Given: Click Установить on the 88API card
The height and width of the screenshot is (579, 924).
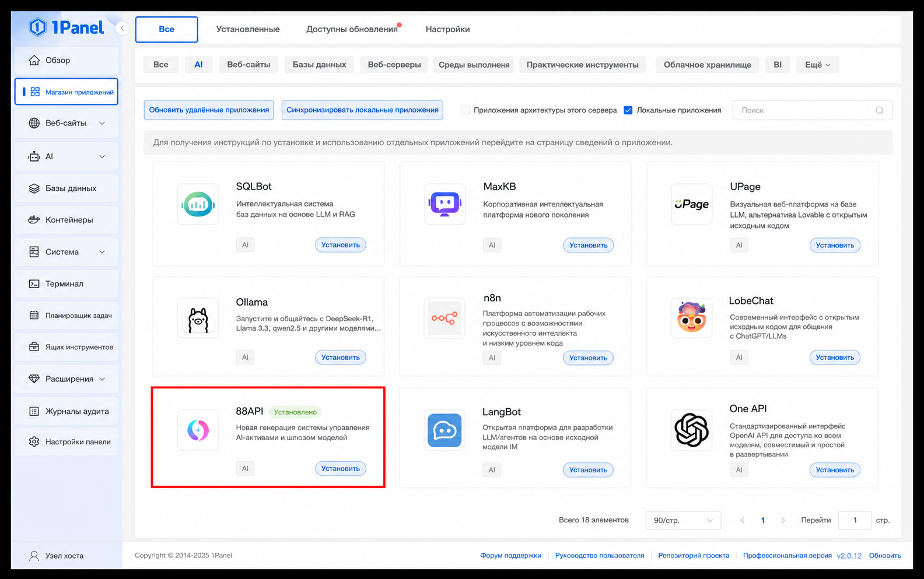Looking at the screenshot, I should pyautogui.click(x=341, y=469).
